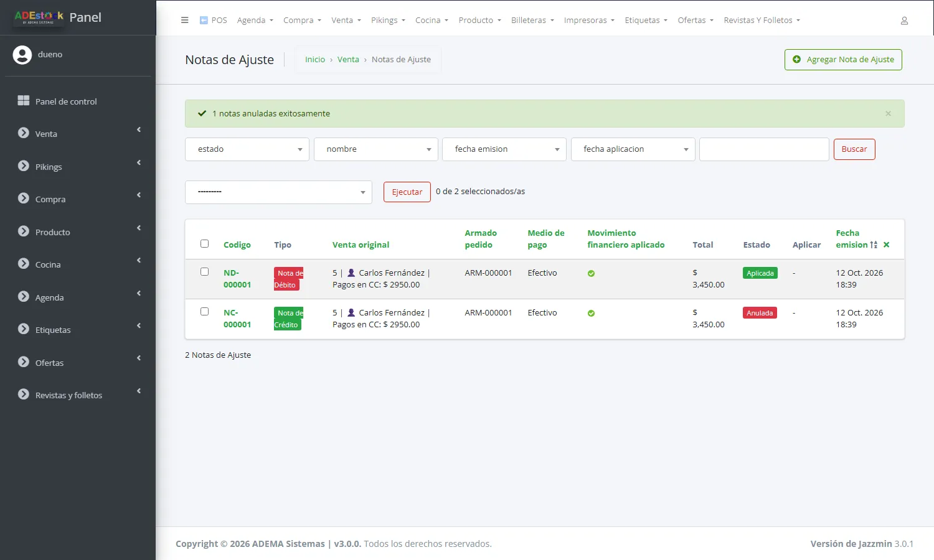This screenshot has height=560, width=934.
Task: Open the nombre filter dropdown
Action: 375,149
